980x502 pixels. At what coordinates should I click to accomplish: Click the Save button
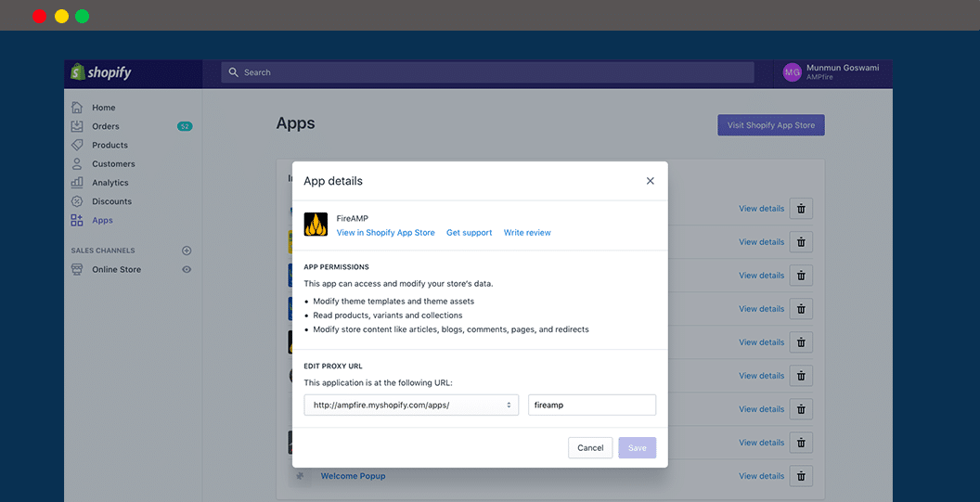point(637,447)
